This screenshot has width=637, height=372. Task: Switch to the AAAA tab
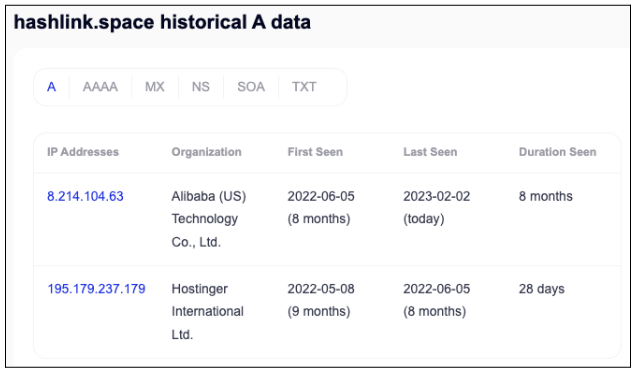pyautogui.click(x=100, y=87)
